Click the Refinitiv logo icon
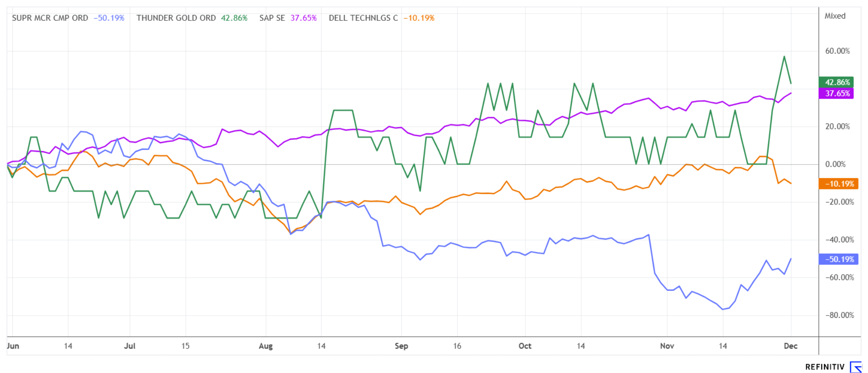Image resolution: width=868 pixels, height=373 pixels. [856, 367]
